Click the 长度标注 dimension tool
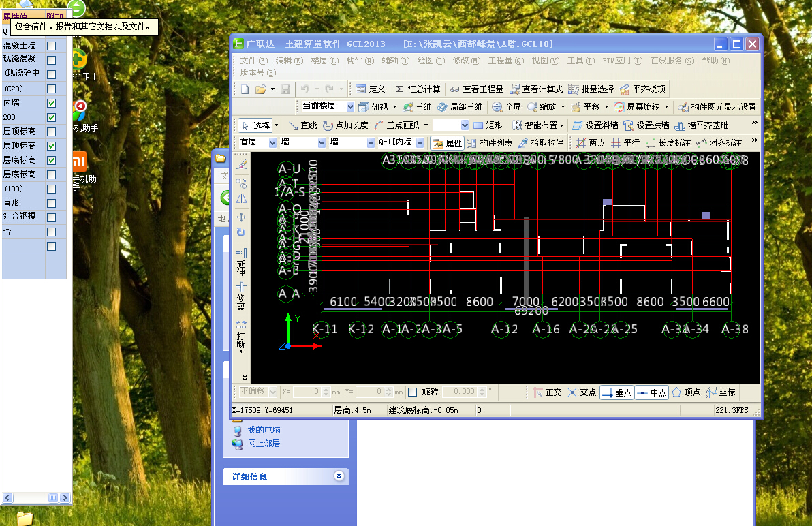This screenshot has height=526, width=812. coord(668,143)
